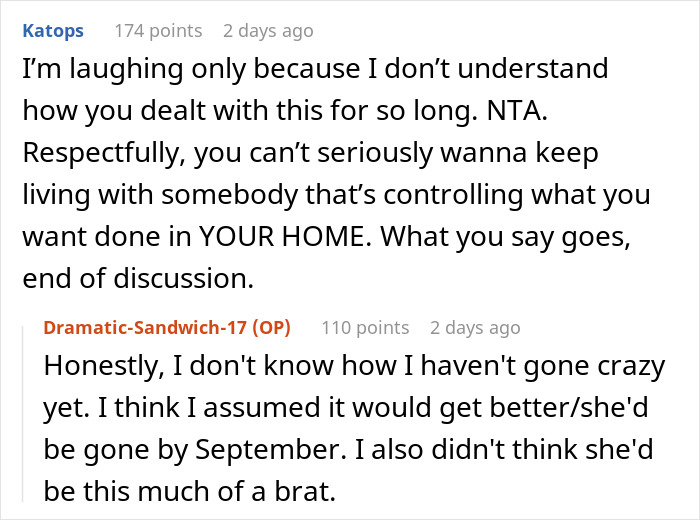This screenshot has width=700, height=520.
Task: Click the word NTA in Katops' comment
Action: 517,110
